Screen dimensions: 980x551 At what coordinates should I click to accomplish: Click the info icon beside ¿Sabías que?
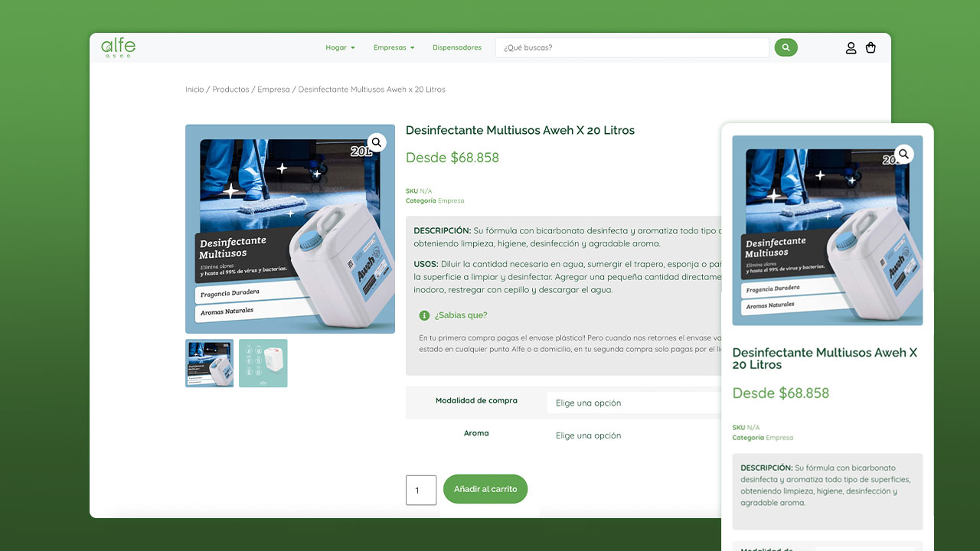point(424,315)
